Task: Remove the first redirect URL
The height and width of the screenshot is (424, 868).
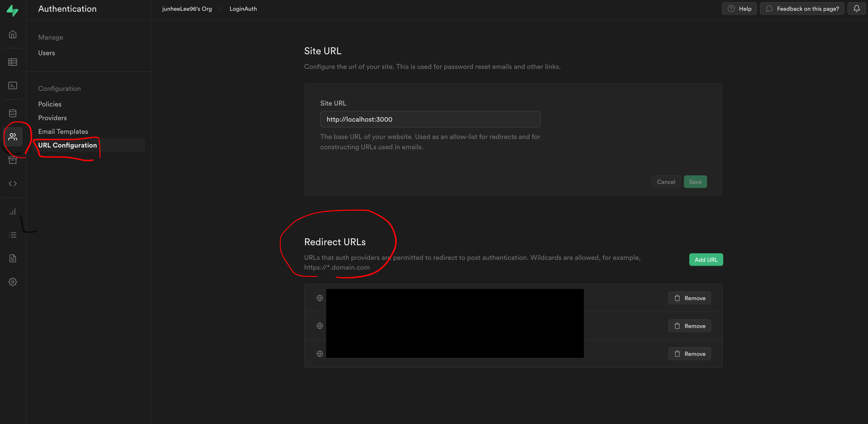Action: [690, 298]
